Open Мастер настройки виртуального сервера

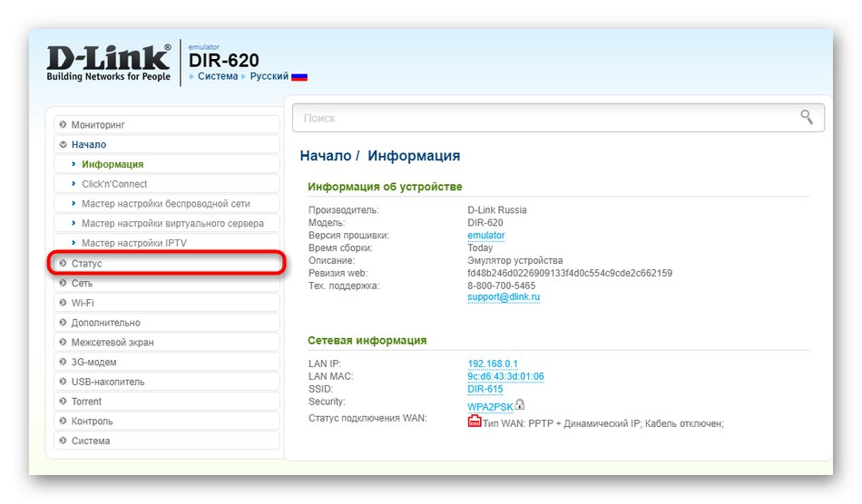tap(167, 224)
